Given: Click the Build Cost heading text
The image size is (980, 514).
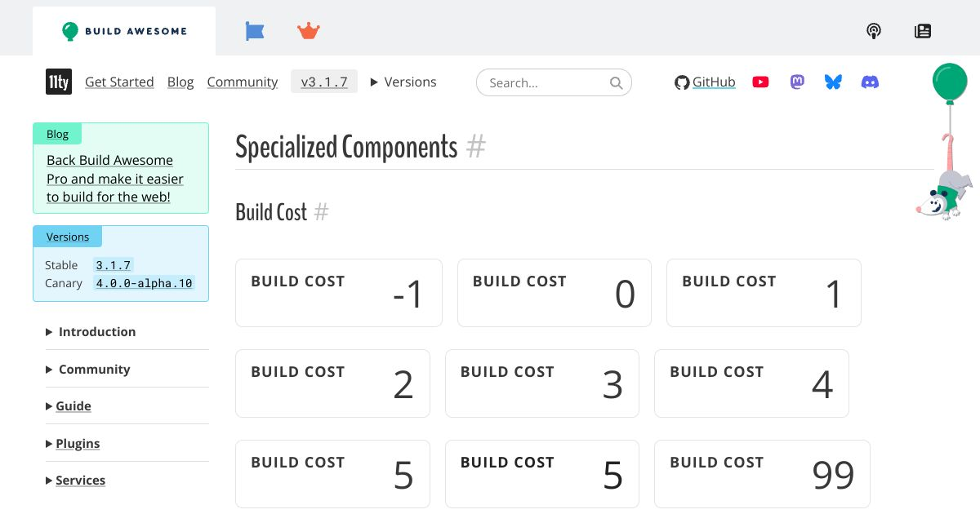Looking at the screenshot, I should [271, 212].
